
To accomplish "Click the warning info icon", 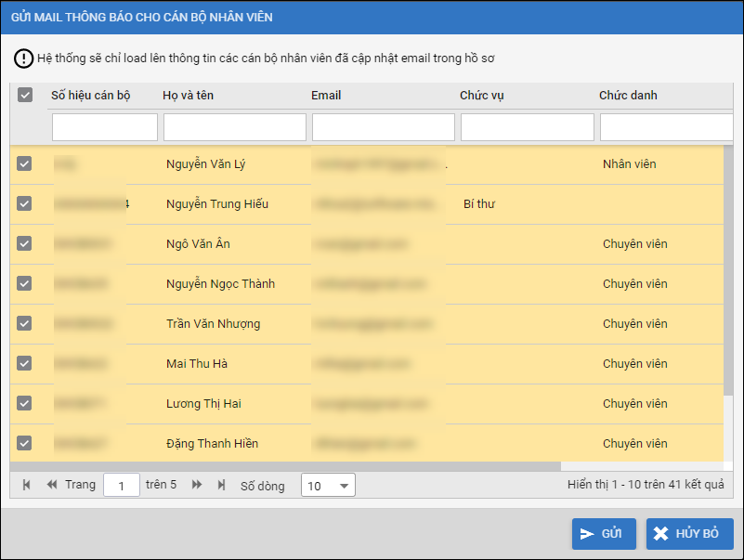I will click(23, 59).
